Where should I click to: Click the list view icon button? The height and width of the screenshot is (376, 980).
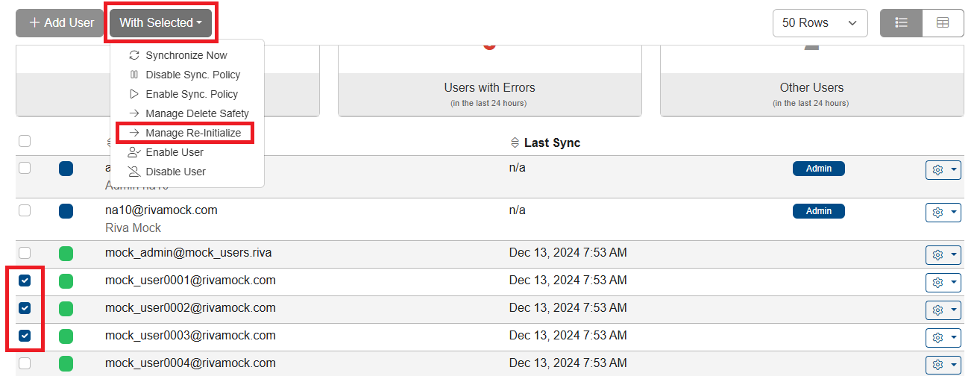coord(901,23)
